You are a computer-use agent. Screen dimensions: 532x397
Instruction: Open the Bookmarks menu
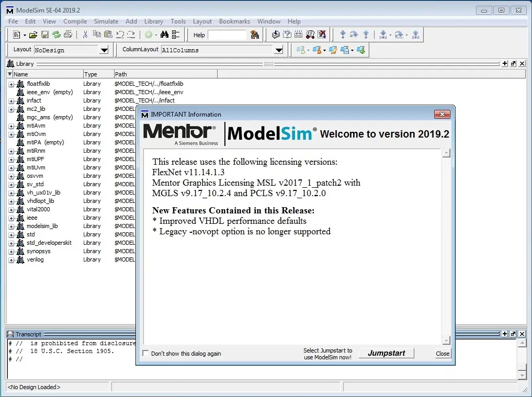coord(234,21)
